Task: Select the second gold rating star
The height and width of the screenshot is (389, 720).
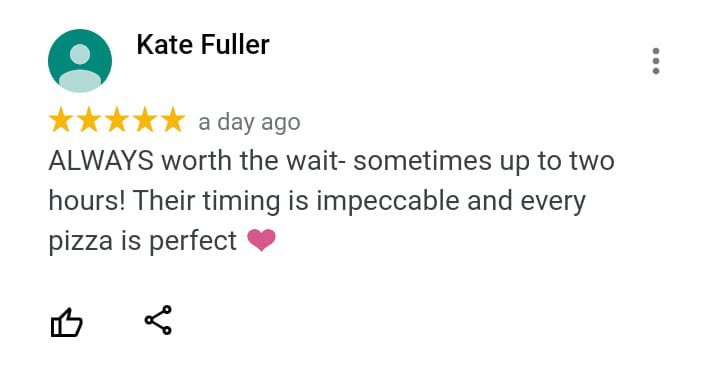Action: tap(89, 119)
